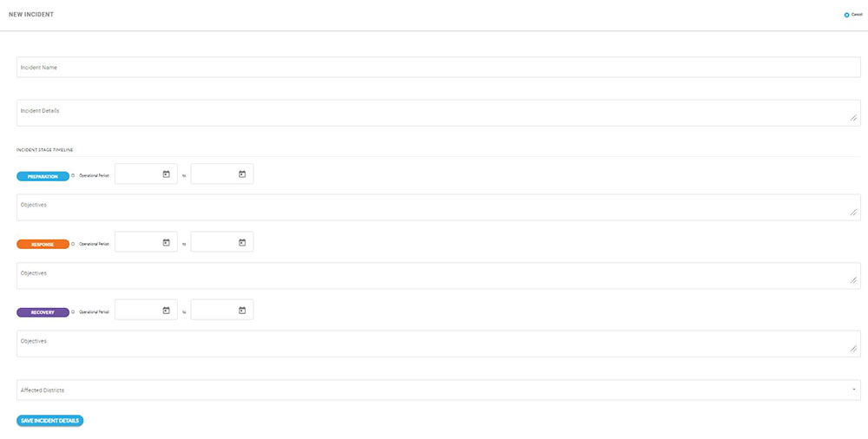This screenshot has width=868, height=439.
Task: Open the Recovery end date calendar icon
Action: [242, 311]
